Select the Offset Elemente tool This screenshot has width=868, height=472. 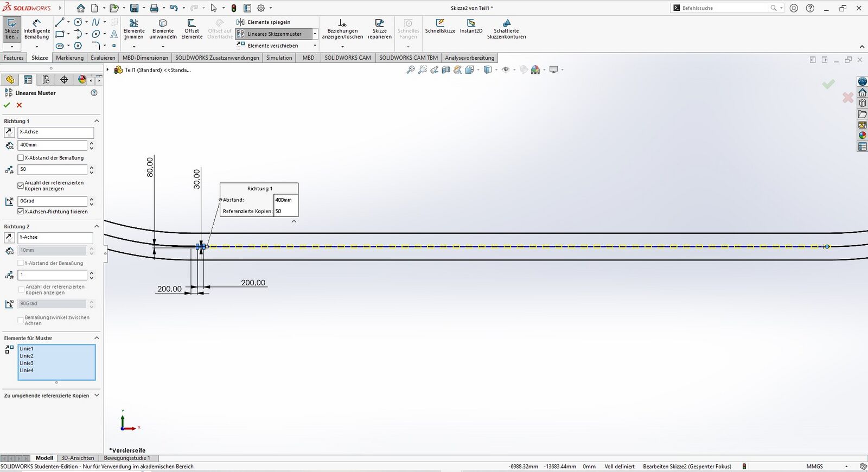tap(192, 29)
